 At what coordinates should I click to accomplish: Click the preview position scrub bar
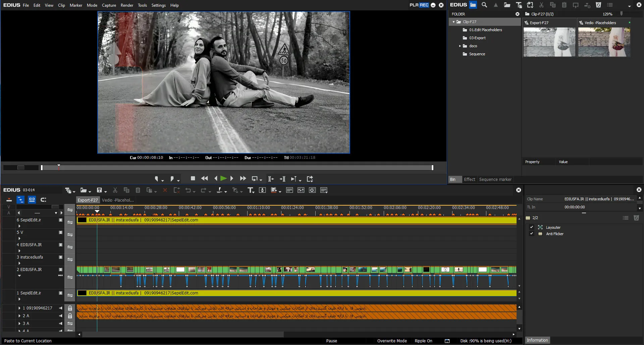tap(235, 167)
